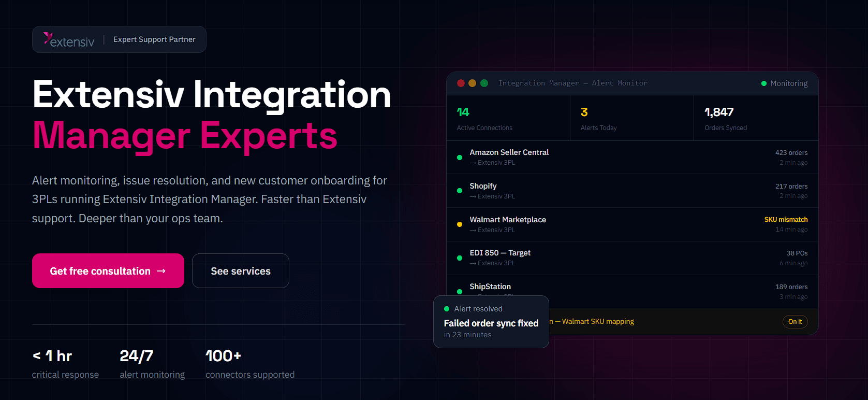Click the in 23 minutes text
Image resolution: width=868 pixels, height=400 pixels.
click(x=467, y=335)
